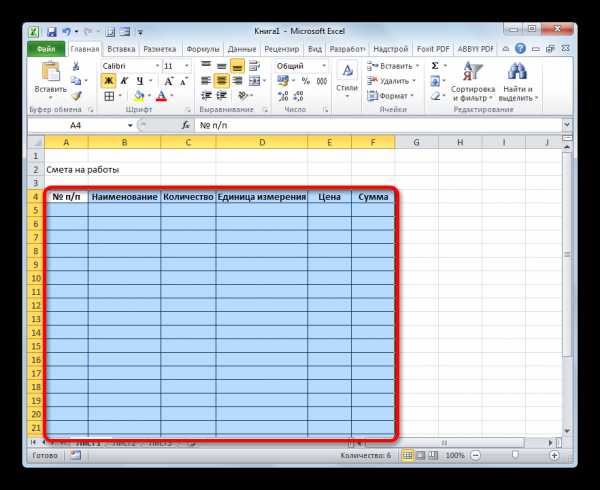Image resolution: width=600 pixels, height=490 pixels.
Task: Click the Borders icon in font group
Action: (109, 96)
